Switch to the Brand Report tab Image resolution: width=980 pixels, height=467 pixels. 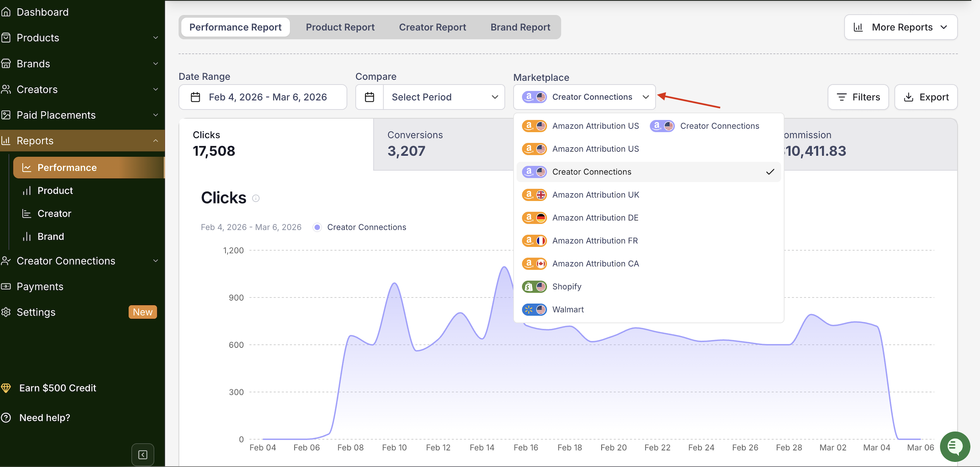click(x=520, y=27)
